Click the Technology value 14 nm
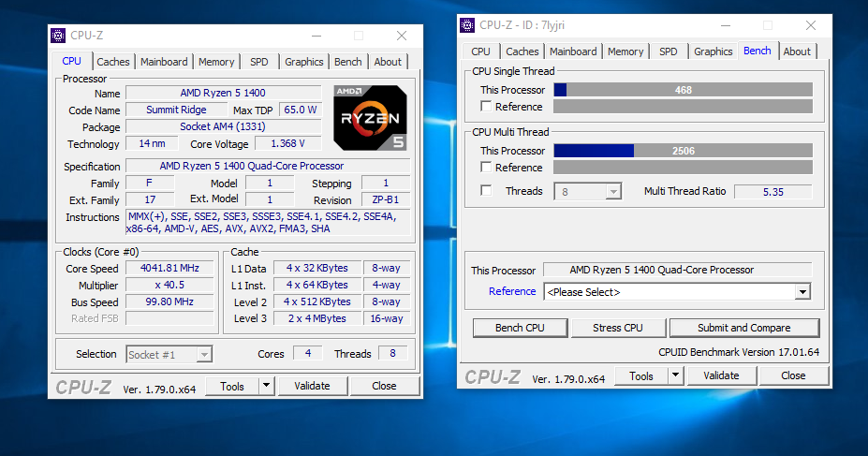This screenshot has height=456, width=868. [x=152, y=143]
